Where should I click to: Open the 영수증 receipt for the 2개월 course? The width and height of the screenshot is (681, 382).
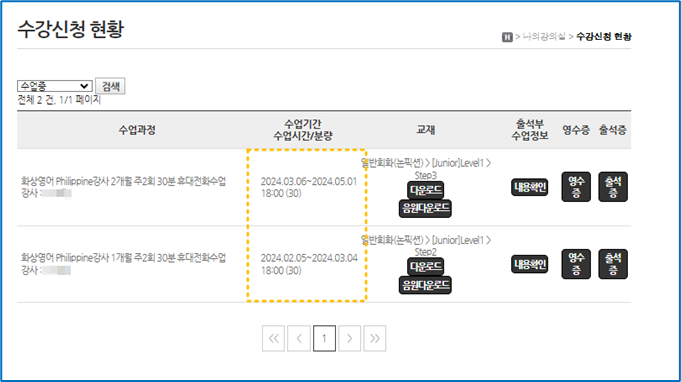(x=576, y=187)
